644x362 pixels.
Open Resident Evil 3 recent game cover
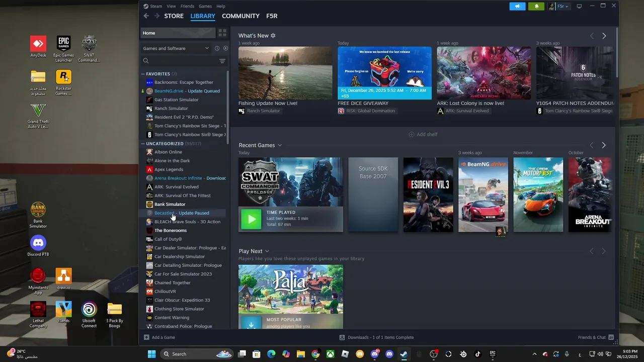[428, 195]
